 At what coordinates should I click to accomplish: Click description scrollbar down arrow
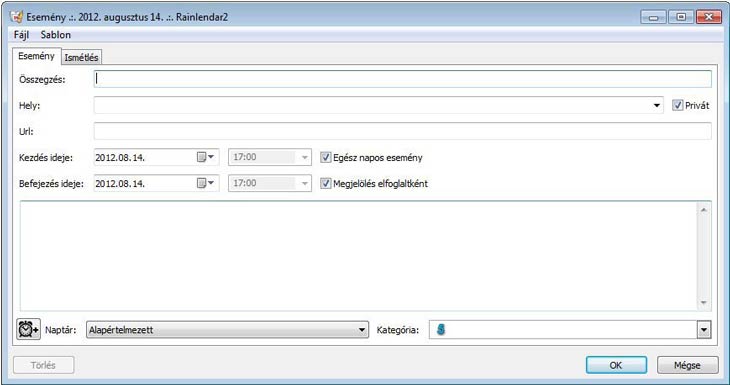tap(703, 303)
